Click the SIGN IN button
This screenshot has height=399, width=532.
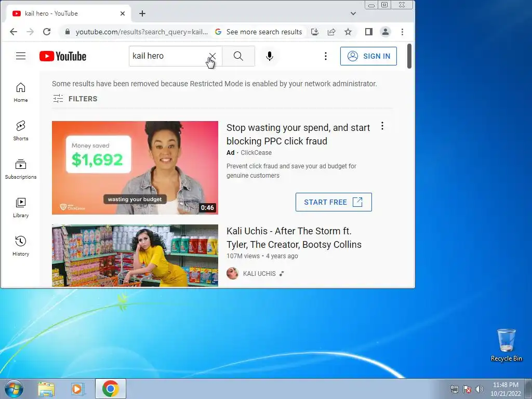[368, 56]
